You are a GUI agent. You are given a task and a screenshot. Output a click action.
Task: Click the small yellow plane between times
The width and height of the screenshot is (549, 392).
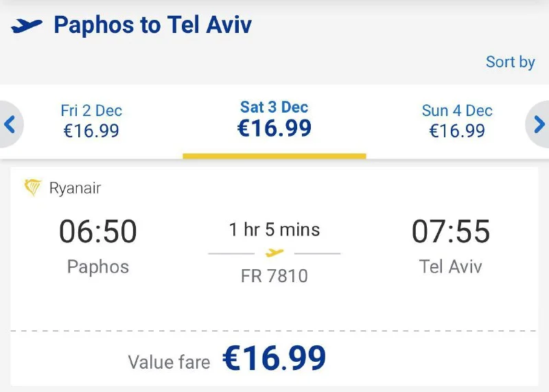274,253
